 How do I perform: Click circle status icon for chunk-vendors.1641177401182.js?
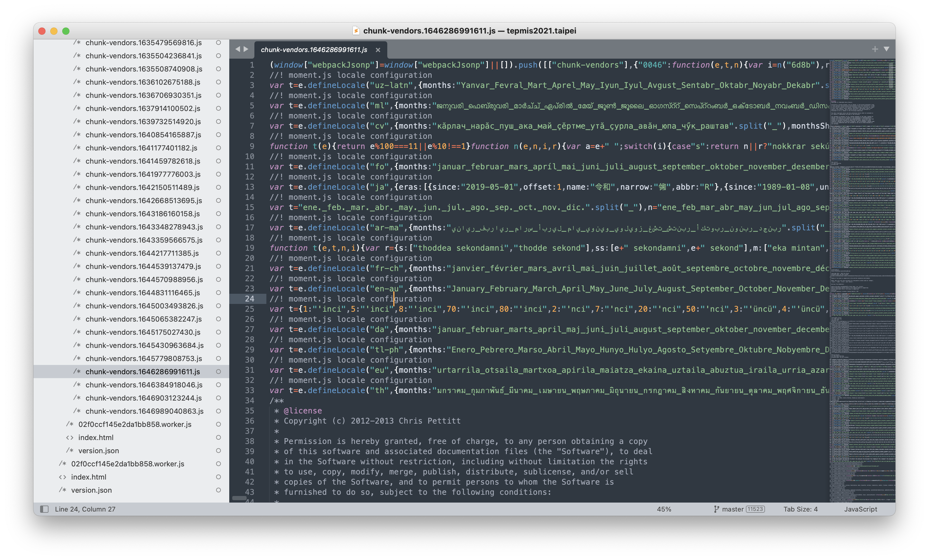[218, 148]
